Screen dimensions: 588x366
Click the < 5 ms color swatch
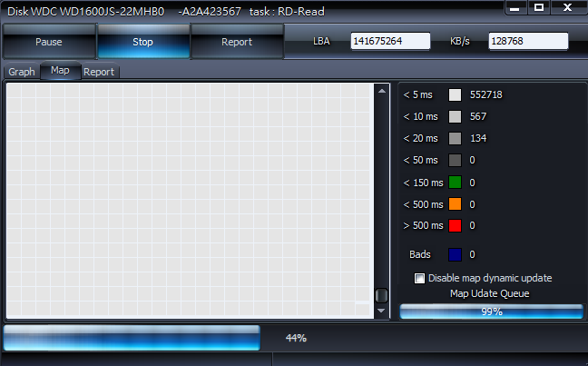[x=455, y=94]
